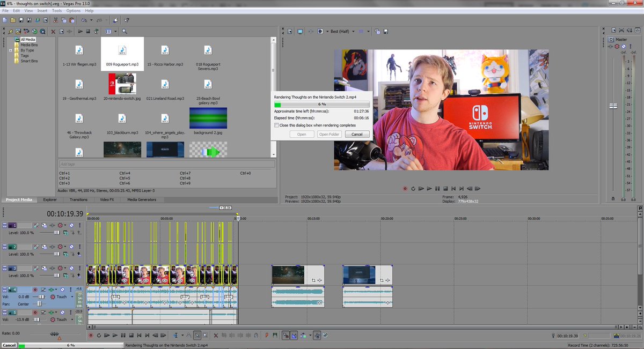Expand the By Type media tree node

pyautogui.click(x=11, y=50)
